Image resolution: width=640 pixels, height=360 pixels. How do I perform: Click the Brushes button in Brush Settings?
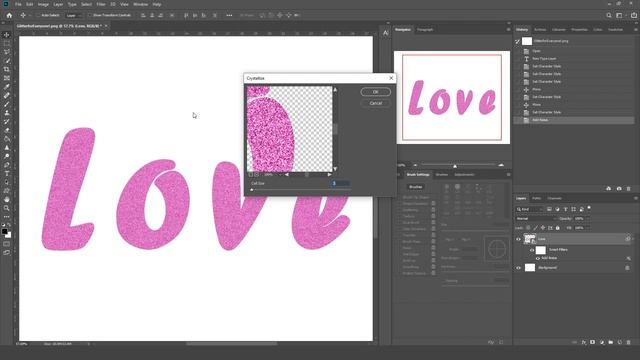(x=416, y=187)
